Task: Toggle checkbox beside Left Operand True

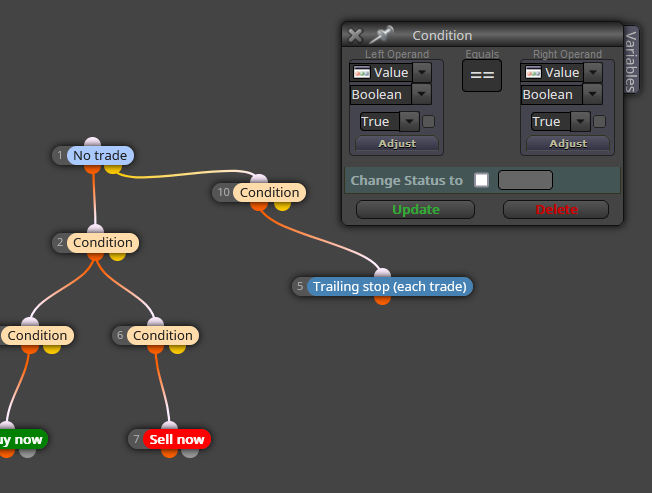Action: [428, 121]
